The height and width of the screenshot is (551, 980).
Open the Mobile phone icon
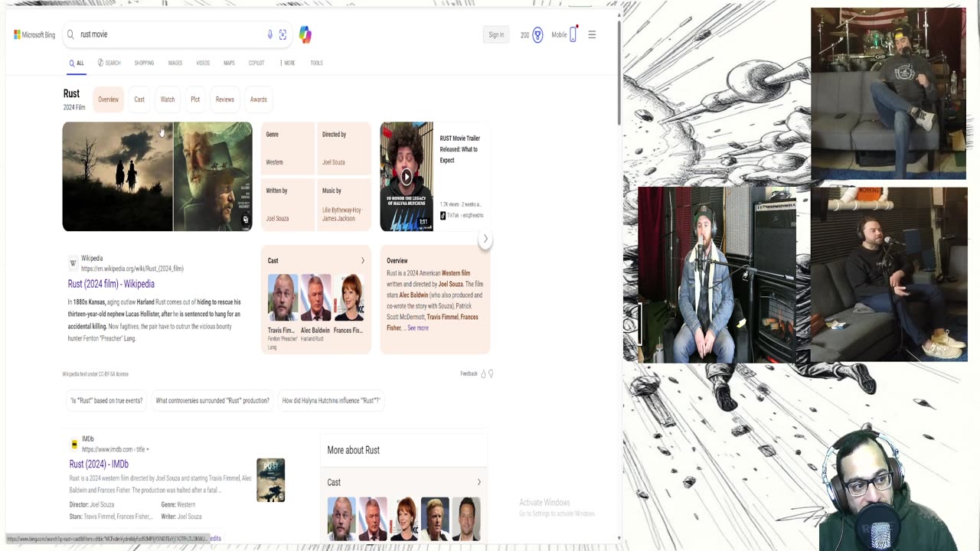[573, 34]
